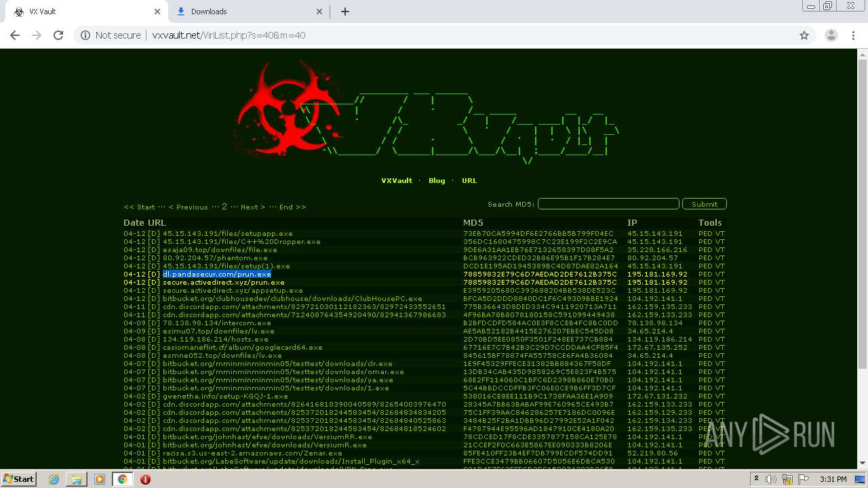The image size is (868, 488).
Task: Bookmark this page with the star icon
Action: pos(804,35)
